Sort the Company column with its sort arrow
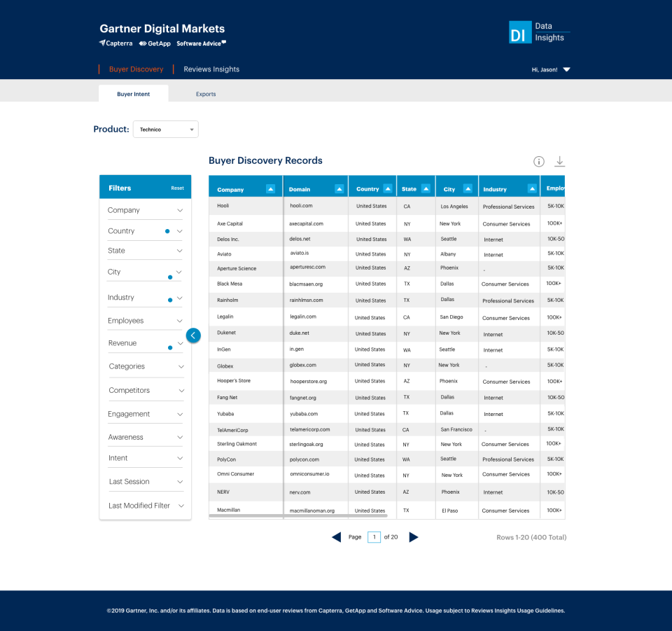The image size is (672, 631). coord(271,188)
